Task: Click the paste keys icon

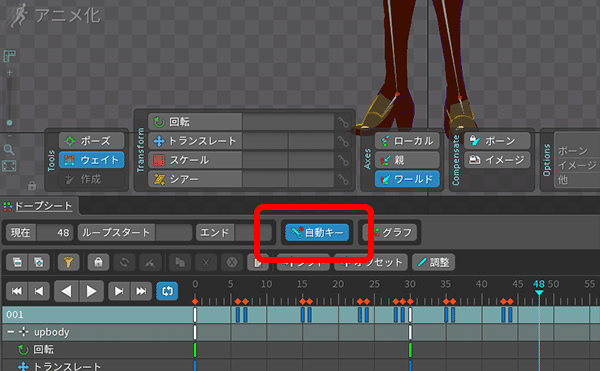Action: [x=258, y=262]
